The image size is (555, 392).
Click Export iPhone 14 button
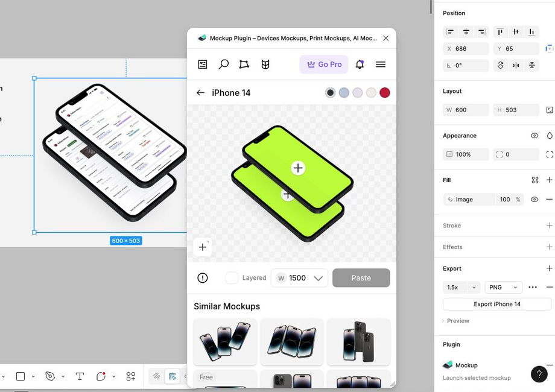click(497, 305)
